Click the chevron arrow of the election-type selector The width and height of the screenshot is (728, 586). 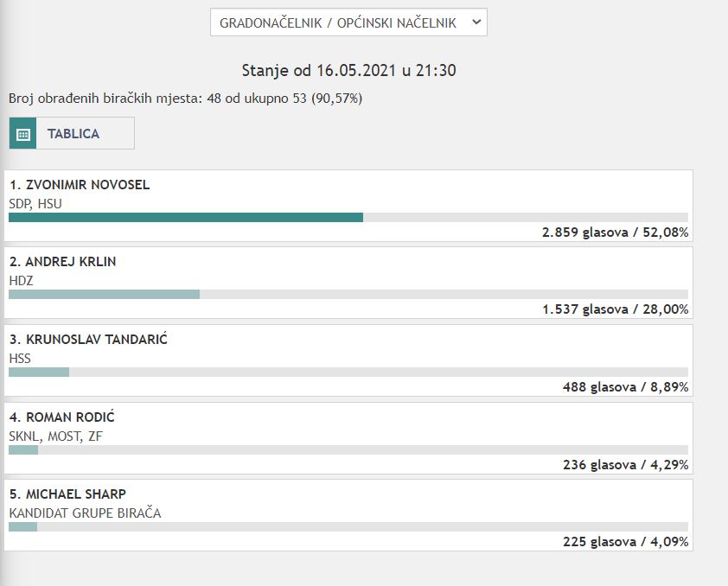coord(476,23)
